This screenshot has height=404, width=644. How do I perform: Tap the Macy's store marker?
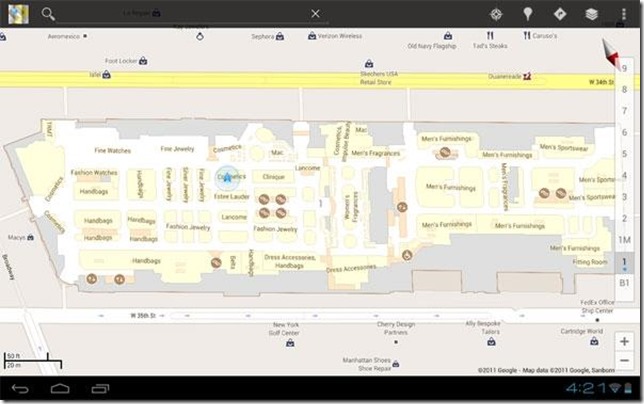coord(30,237)
